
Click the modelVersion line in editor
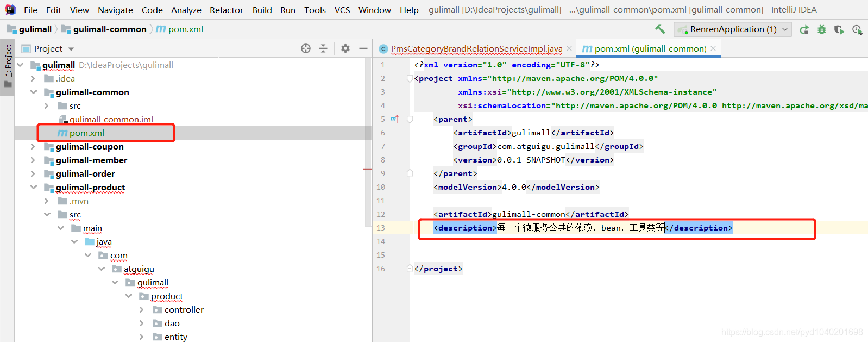[516, 187]
